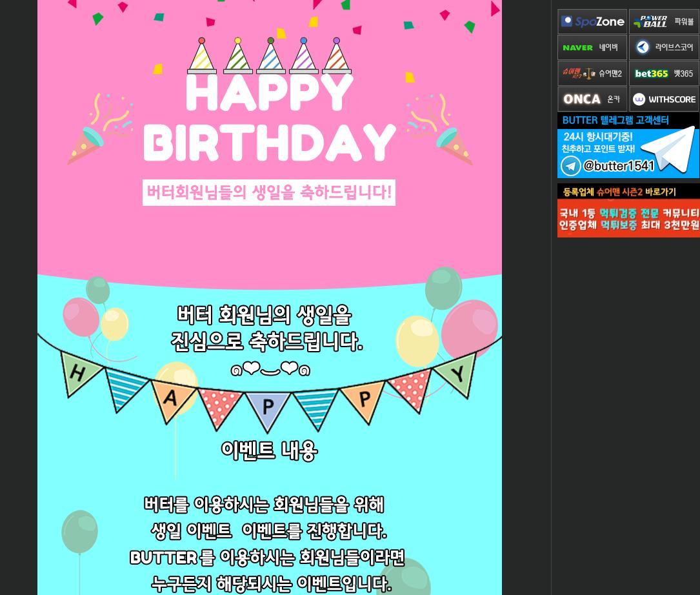Click 등록업체 슈어맨 시즌2 바로가기 link

click(x=619, y=192)
